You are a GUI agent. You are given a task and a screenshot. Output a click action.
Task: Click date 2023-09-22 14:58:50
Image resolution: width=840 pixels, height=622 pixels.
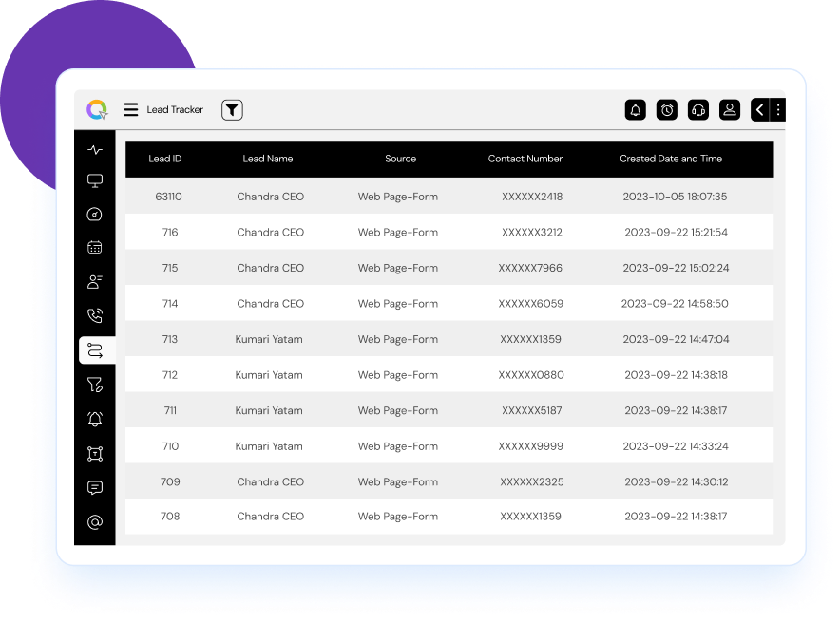click(x=675, y=304)
